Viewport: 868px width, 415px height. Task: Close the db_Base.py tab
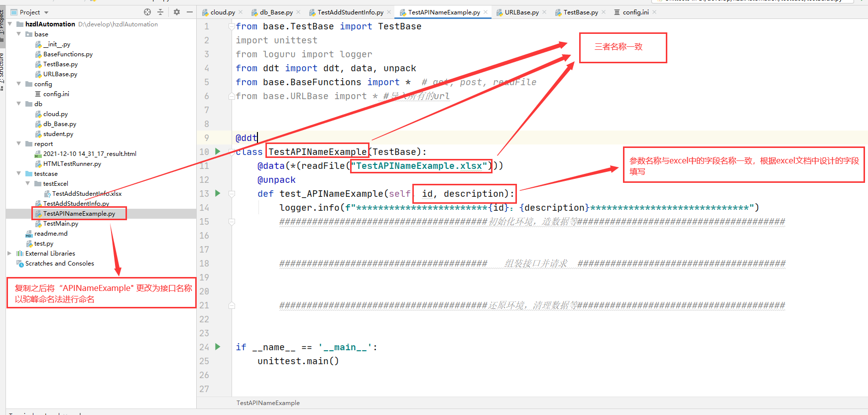point(299,12)
